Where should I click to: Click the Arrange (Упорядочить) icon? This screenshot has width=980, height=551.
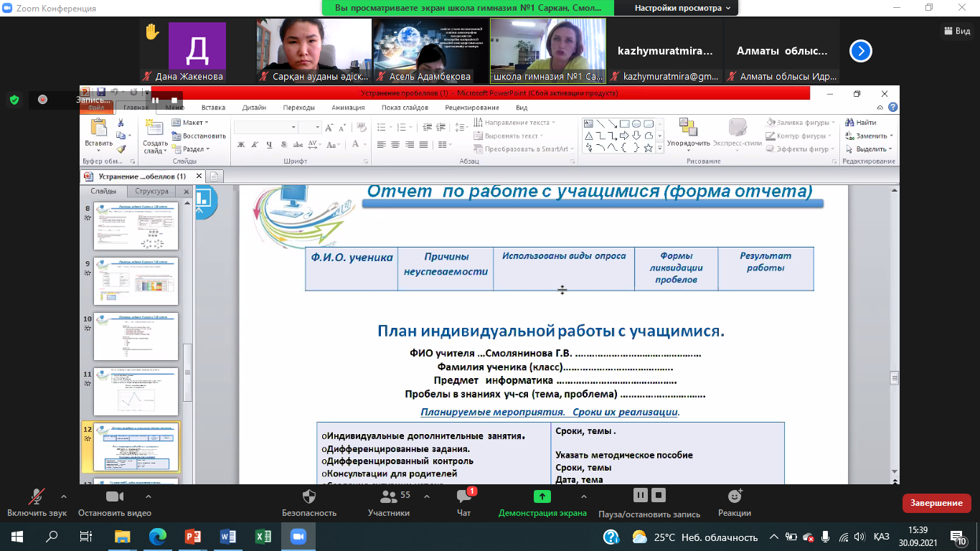click(x=688, y=127)
